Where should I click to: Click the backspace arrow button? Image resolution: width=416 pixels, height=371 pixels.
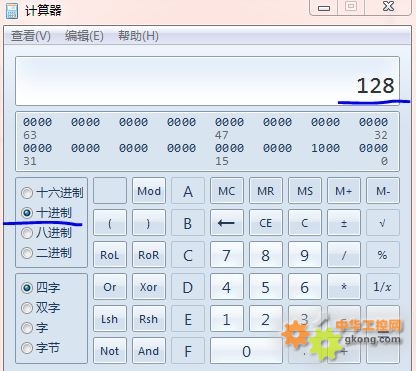point(227,223)
